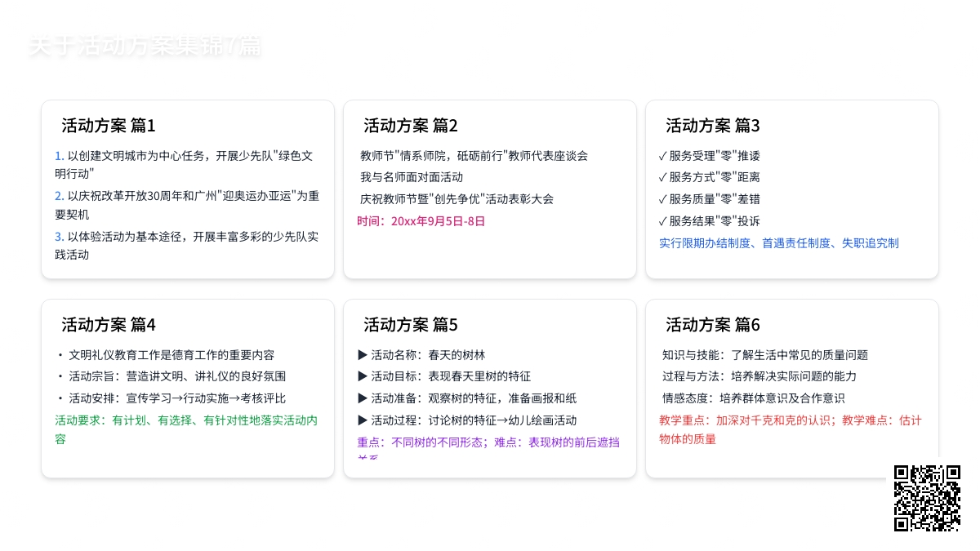Screen dimensions: 980x551
Task: Click the slide title 关于活动方案集锦7篇
Action: 145,47
